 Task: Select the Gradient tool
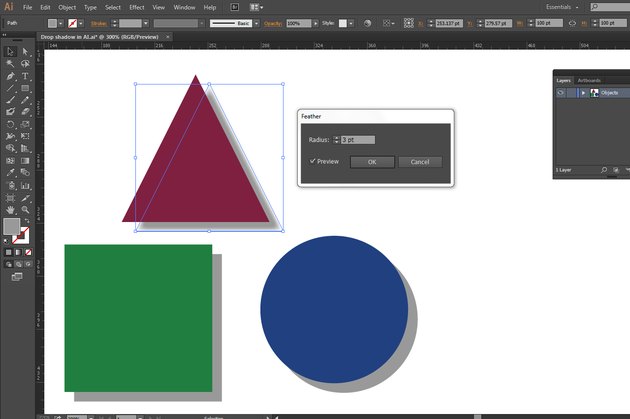click(25, 161)
